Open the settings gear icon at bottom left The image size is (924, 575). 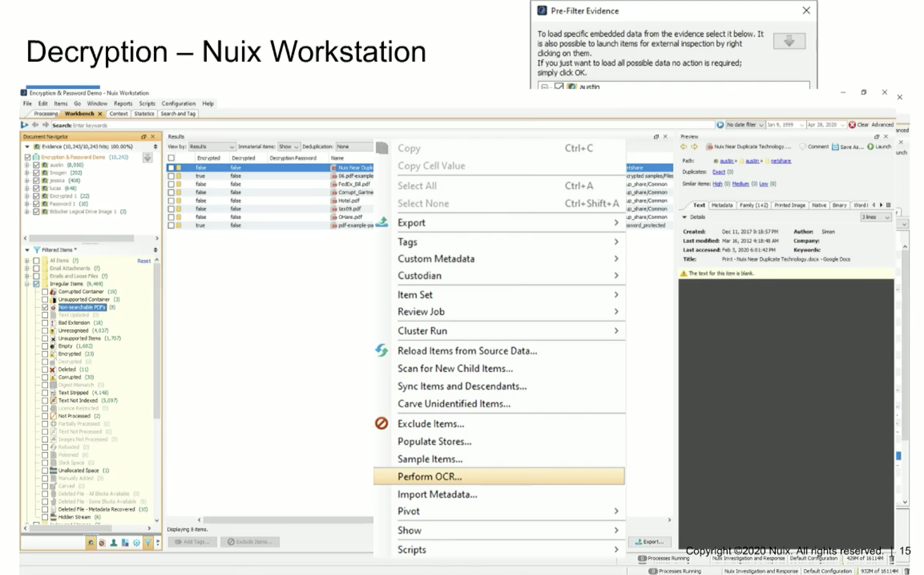pos(136,542)
